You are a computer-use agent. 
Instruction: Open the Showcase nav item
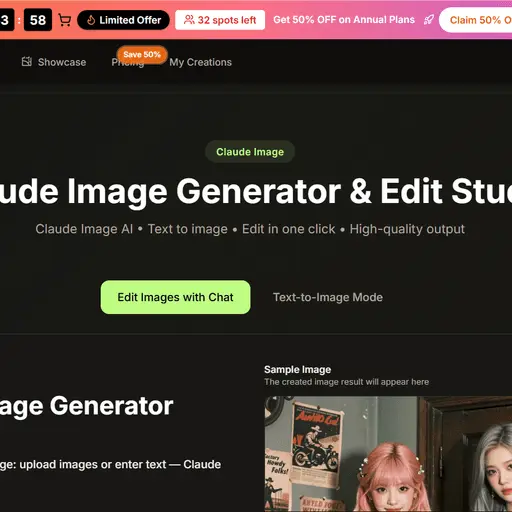[x=54, y=62]
